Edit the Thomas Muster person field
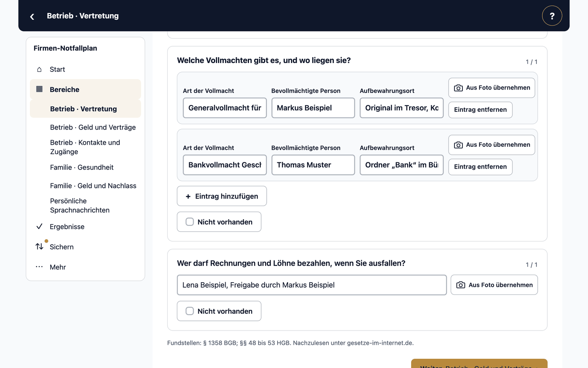The height and width of the screenshot is (368, 588). pyautogui.click(x=313, y=165)
